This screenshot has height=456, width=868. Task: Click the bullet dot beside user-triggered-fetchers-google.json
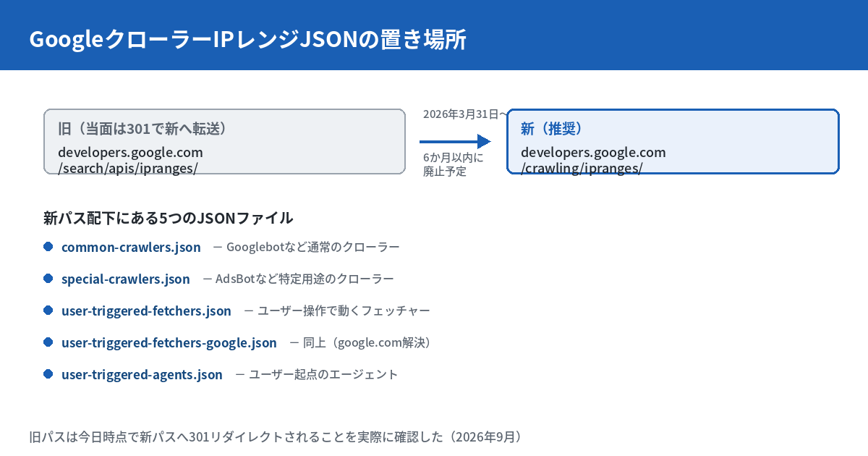(x=48, y=342)
